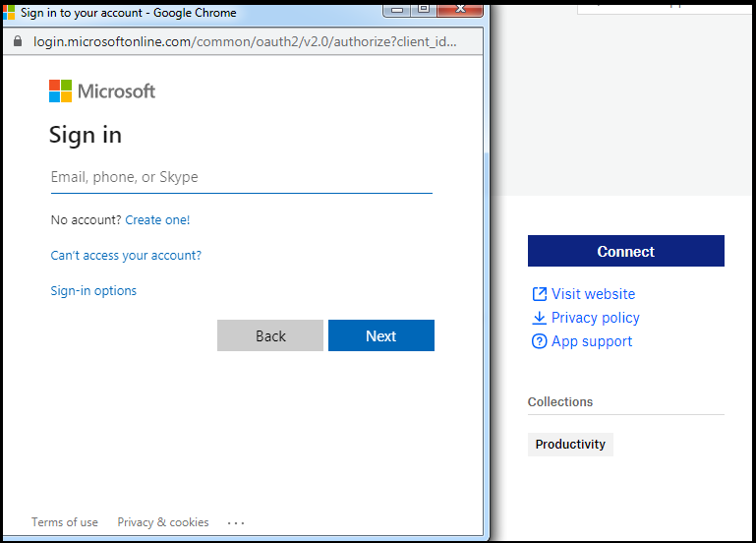Click the lock icon in address bar

[18, 41]
